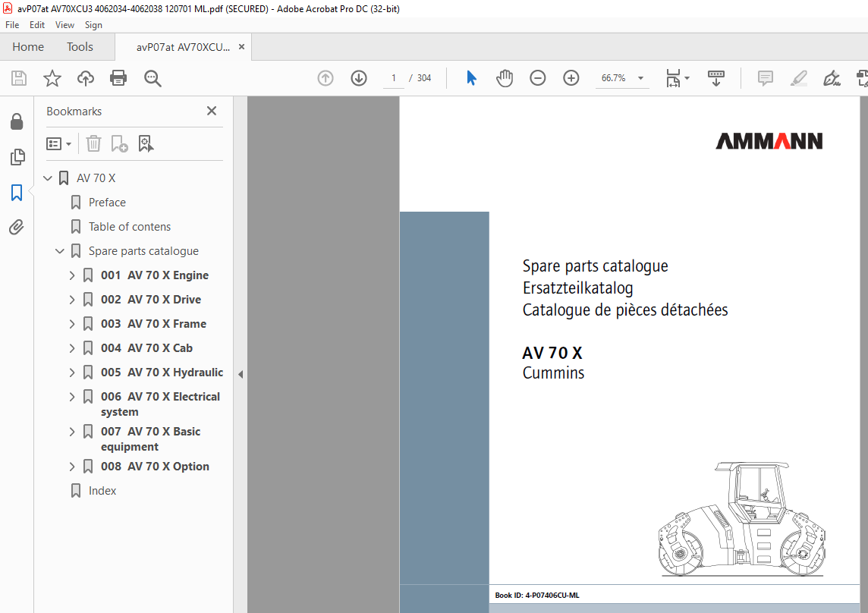Open the Find text magnifier tool
Viewport: 868px width, 613px height.
pos(153,78)
